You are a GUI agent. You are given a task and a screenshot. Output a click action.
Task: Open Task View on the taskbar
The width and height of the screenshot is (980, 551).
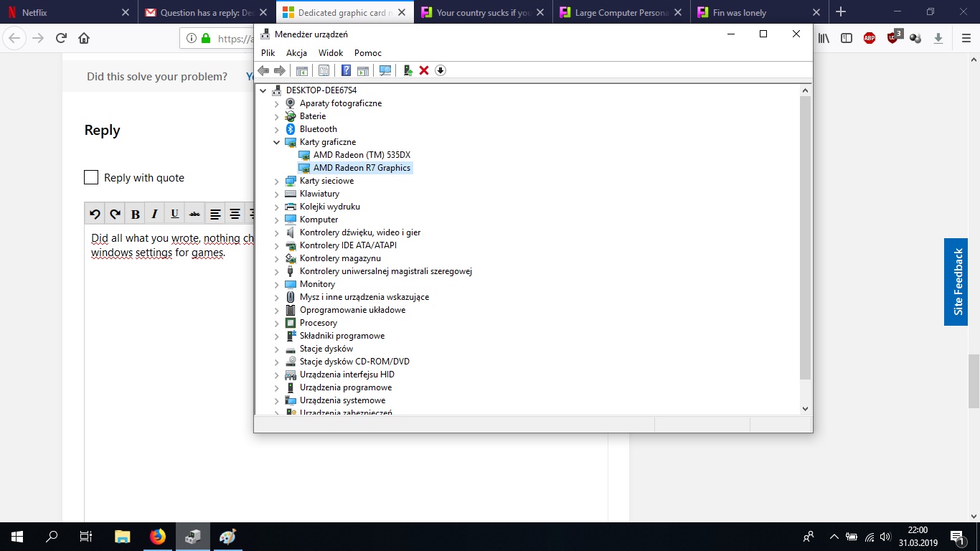[x=86, y=537]
